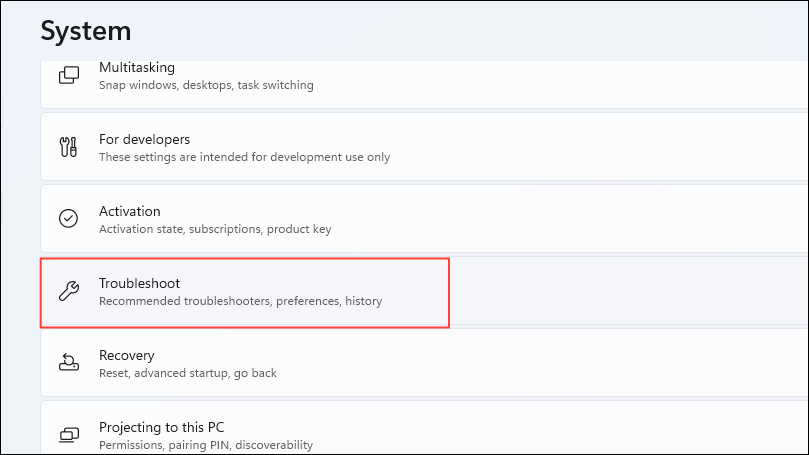Open the For developers settings

pyautogui.click(x=424, y=147)
